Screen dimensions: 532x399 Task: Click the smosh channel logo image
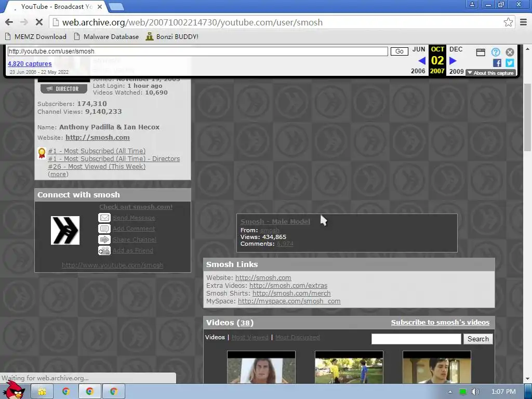tap(65, 230)
